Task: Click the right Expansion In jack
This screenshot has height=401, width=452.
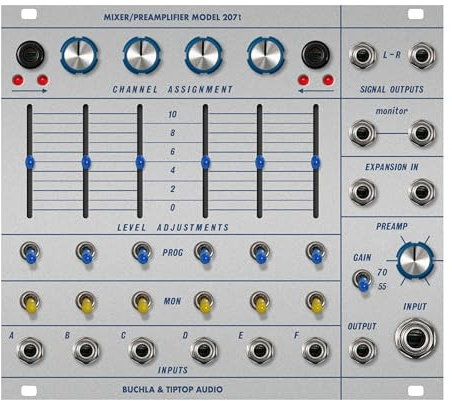Action: (x=422, y=192)
